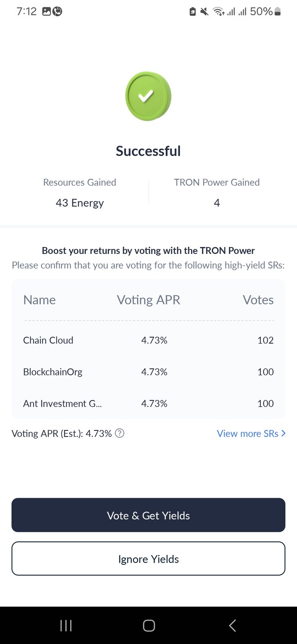Tap the 43 Energy resources value

click(80, 203)
